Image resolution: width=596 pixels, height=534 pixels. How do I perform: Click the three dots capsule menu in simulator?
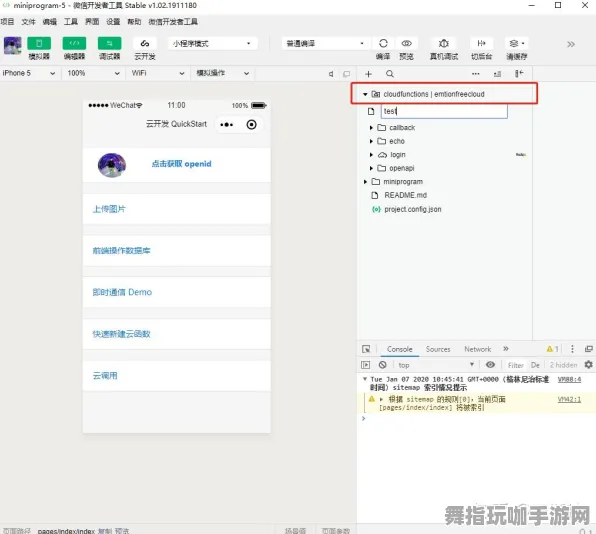pos(227,125)
